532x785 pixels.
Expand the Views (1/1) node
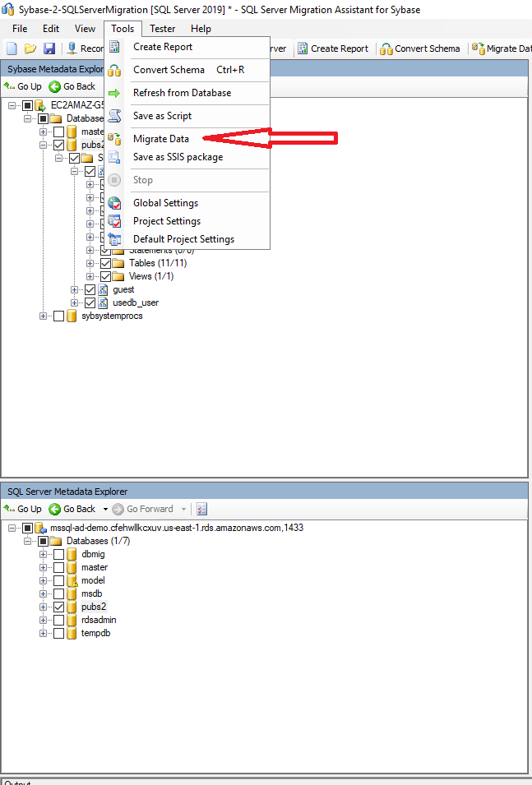point(90,276)
